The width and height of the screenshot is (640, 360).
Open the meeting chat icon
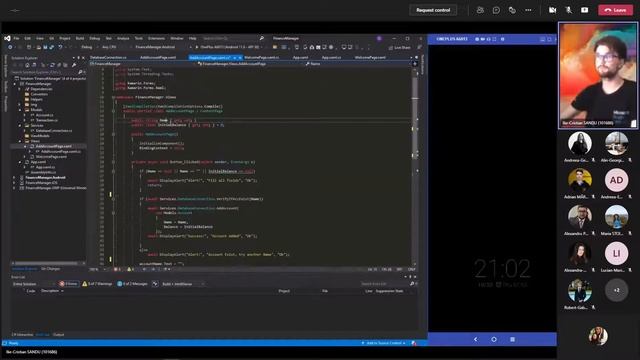496,10
